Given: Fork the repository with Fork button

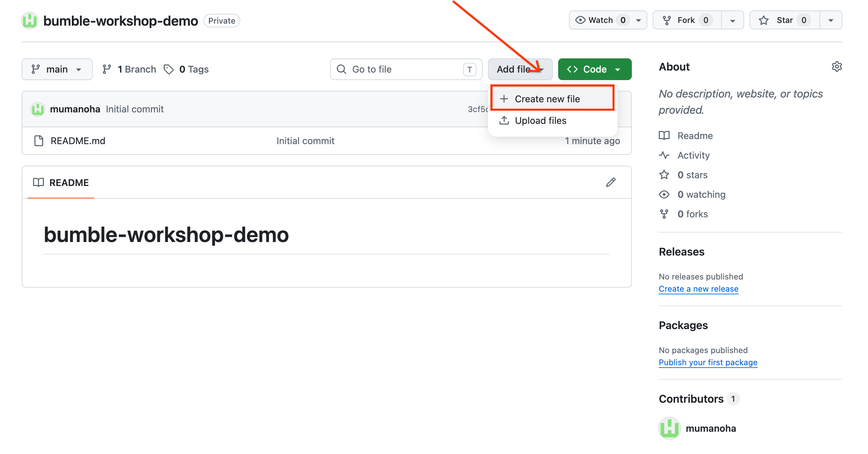Looking at the screenshot, I should [687, 20].
